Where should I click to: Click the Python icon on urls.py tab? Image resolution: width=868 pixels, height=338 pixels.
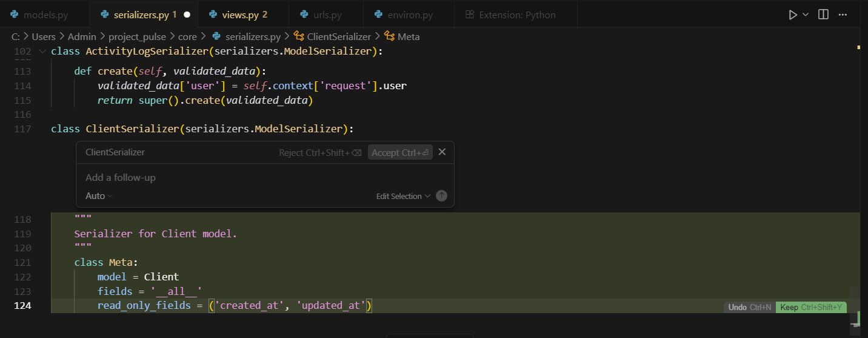pyautogui.click(x=304, y=15)
